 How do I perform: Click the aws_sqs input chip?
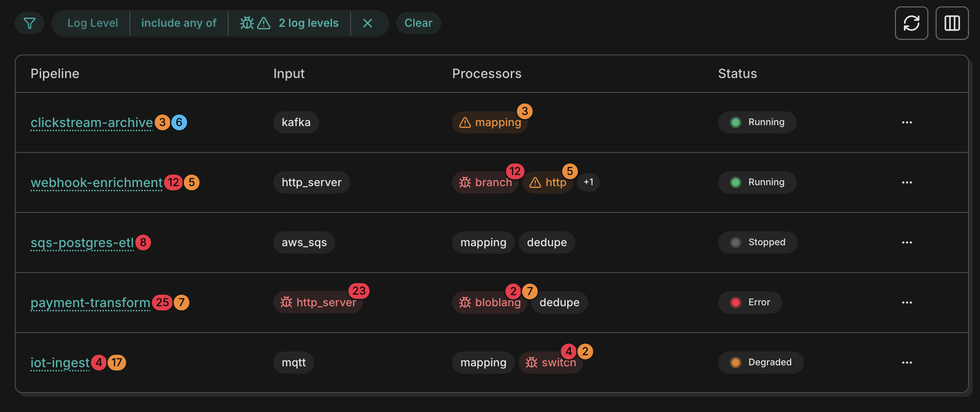pyautogui.click(x=304, y=242)
